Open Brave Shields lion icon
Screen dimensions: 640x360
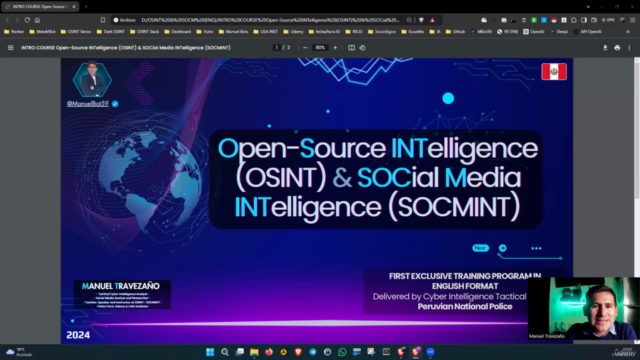pyautogui.click(x=421, y=20)
